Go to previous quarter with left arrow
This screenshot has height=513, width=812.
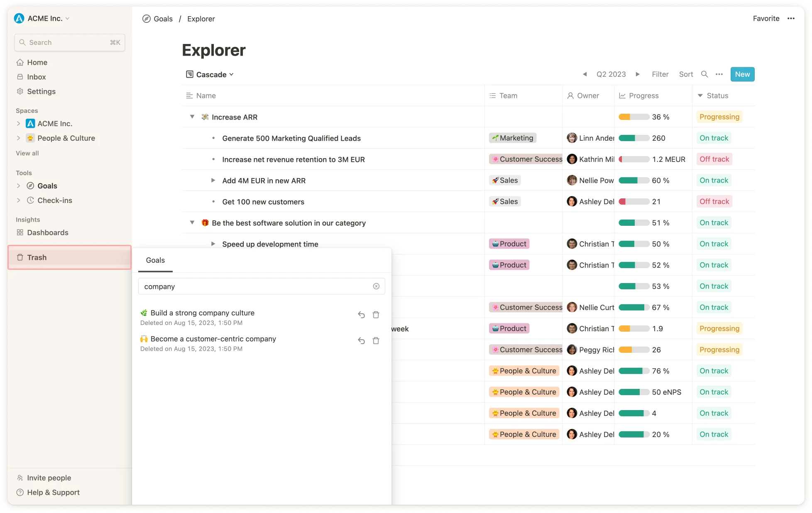(x=585, y=74)
